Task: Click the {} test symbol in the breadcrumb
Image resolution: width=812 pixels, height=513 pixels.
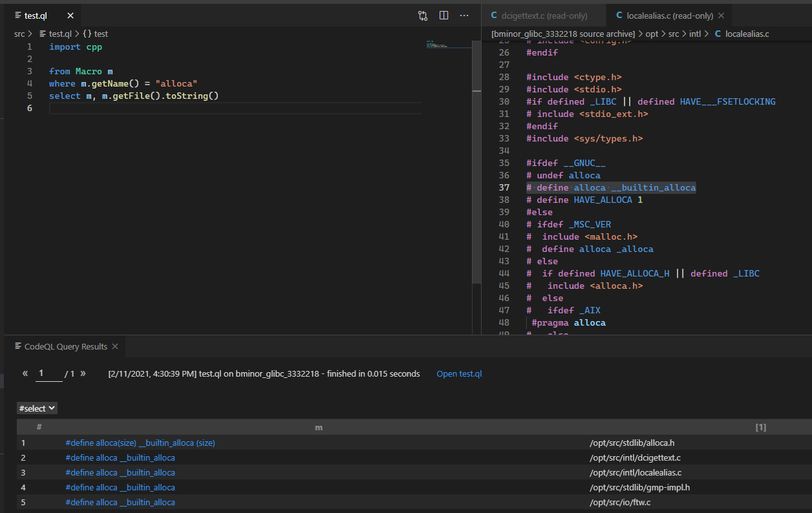Action: (x=97, y=34)
